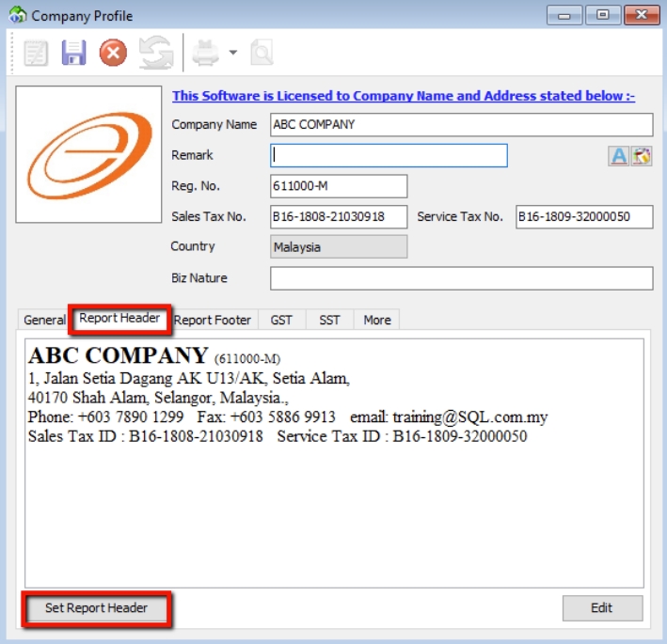
Task: Click the Save toolbar icon
Action: 74,53
